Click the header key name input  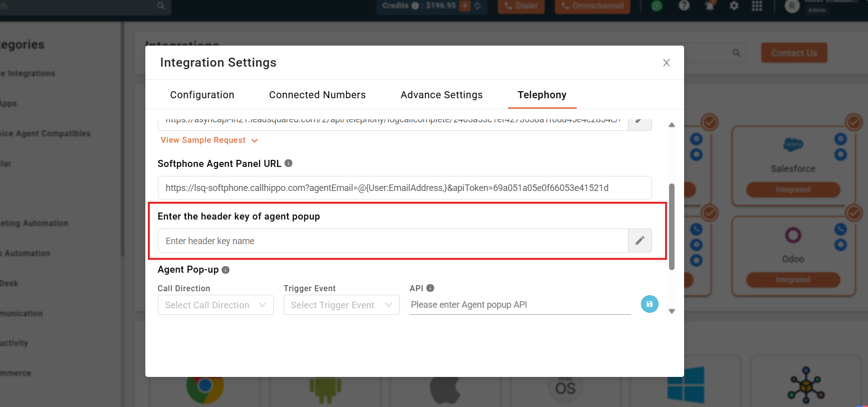[x=393, y=241]
